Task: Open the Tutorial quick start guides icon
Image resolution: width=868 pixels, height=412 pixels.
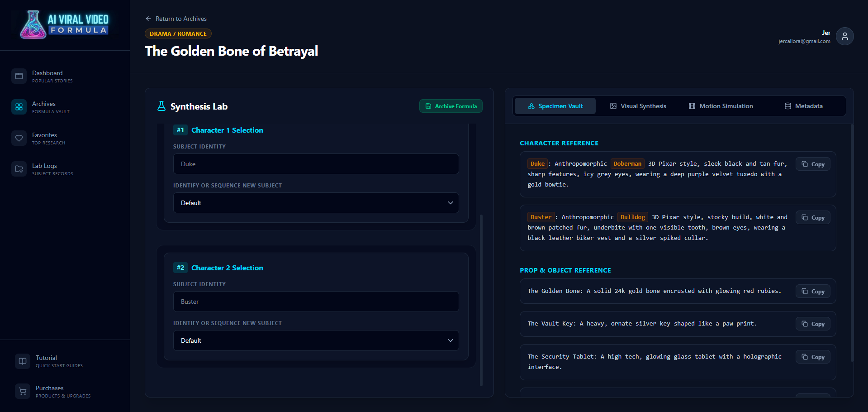Action: (x=23, y=361)
